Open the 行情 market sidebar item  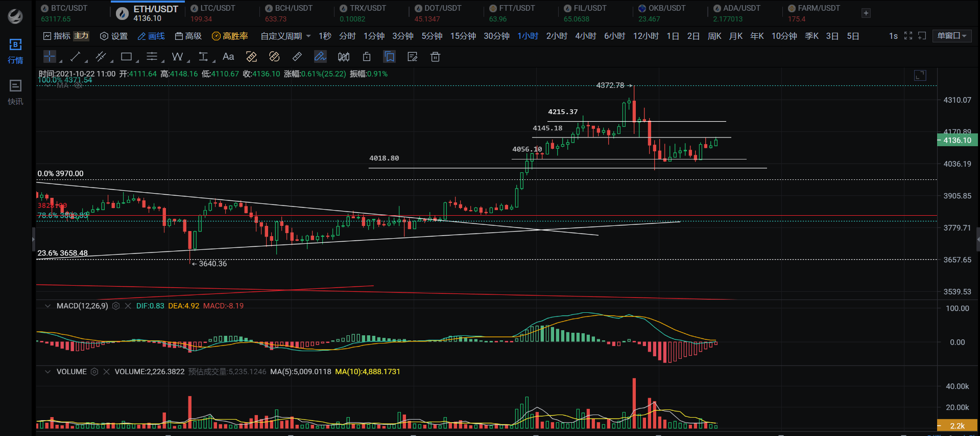coord(15,51)
